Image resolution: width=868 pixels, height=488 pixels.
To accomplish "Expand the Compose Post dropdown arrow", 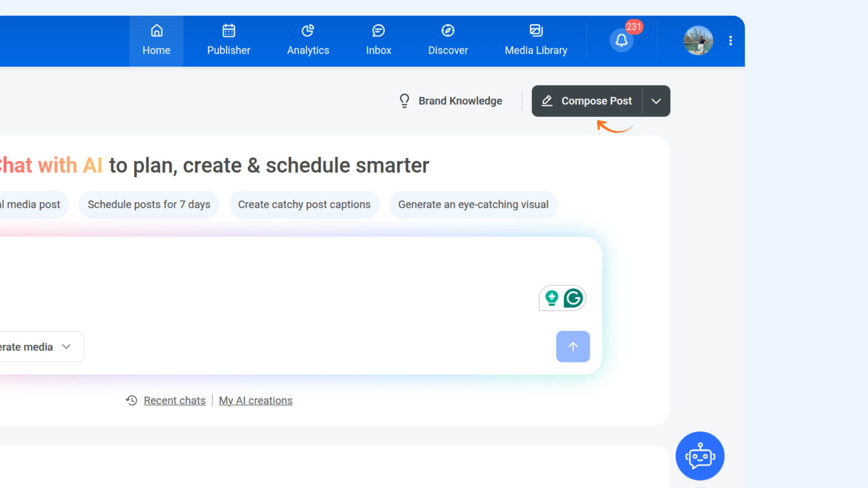I will point(656,101).
